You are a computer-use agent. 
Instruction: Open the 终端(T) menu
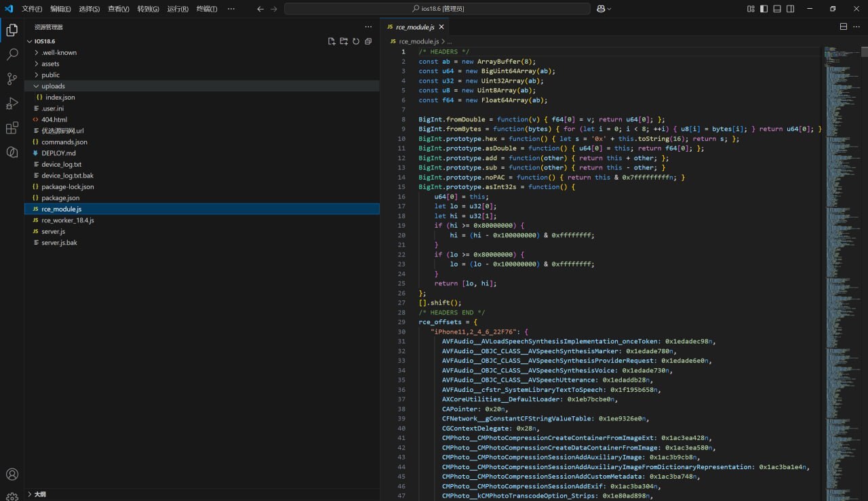pyautogui.click(x=207, y=9)
